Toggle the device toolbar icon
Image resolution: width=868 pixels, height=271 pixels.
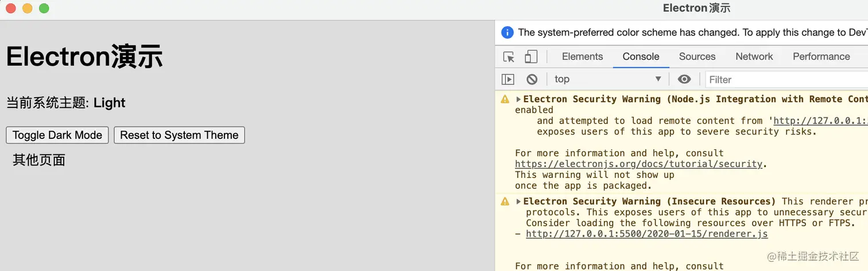click(531, 57)
